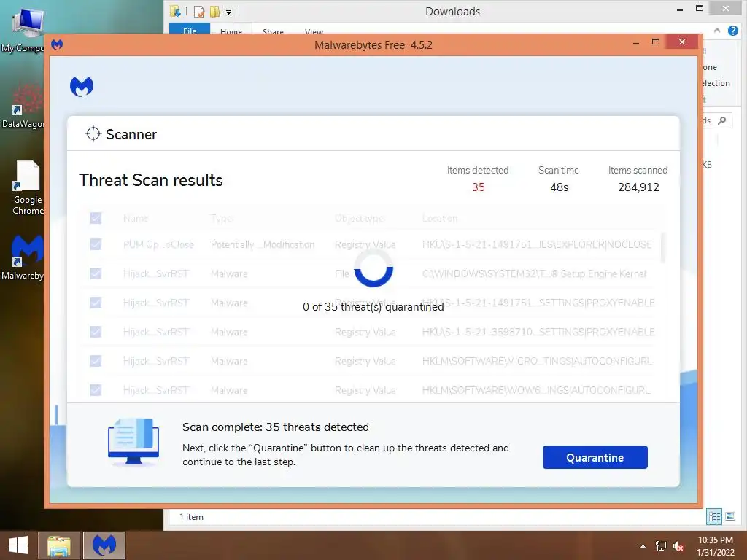Click the "Potentially ... Modification" type cell

pos(263,244)
